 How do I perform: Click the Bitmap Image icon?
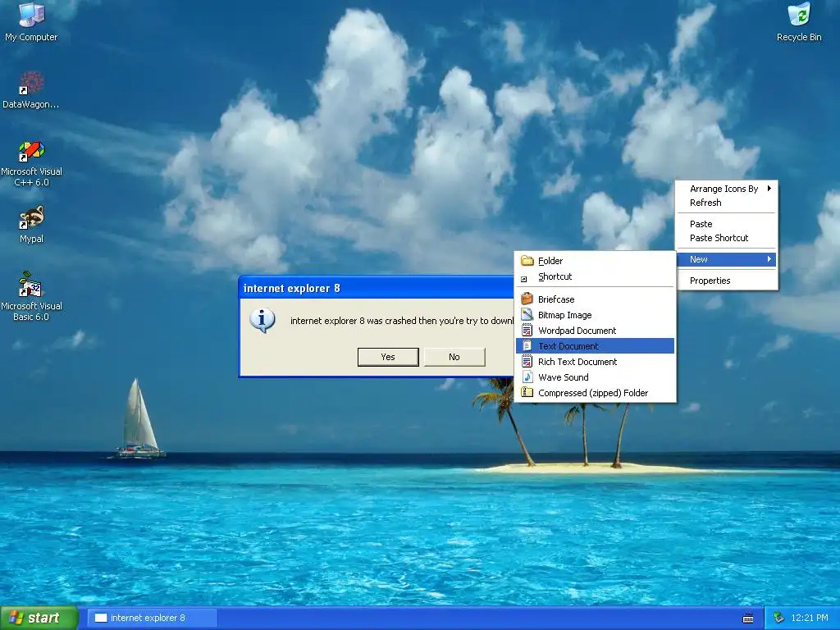[527, 314]
